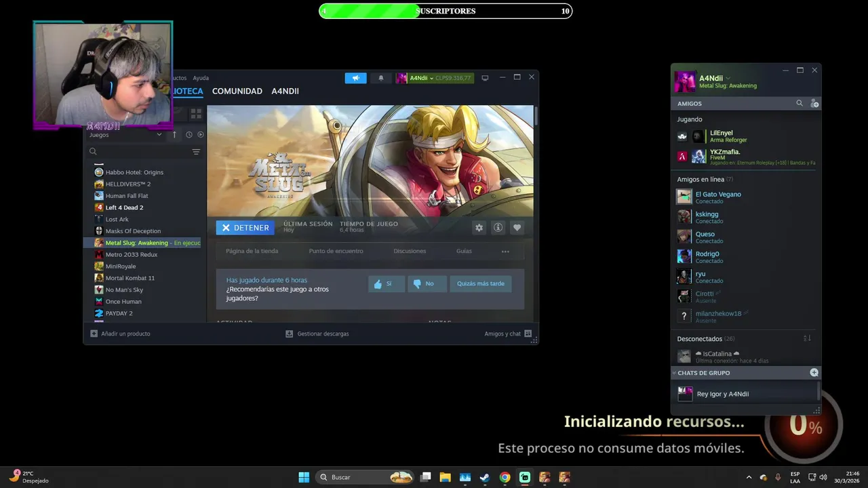Open the COMUNIDAD tab
This screenshot has height=488, width=868.
coord(237,91)
